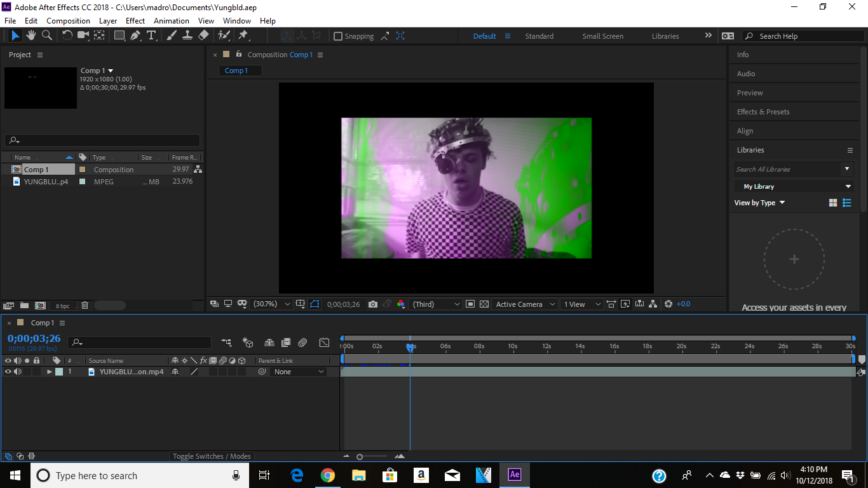Viewport: 868px width, 488px height.
Task: Open the Composition menu
Action: tap(68, 20)
